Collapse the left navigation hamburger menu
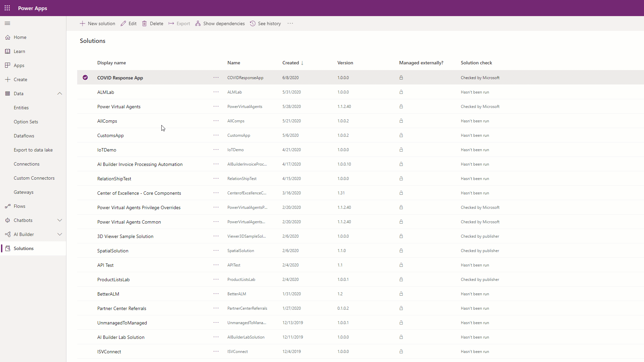644x362 pixels. [7, 23]
